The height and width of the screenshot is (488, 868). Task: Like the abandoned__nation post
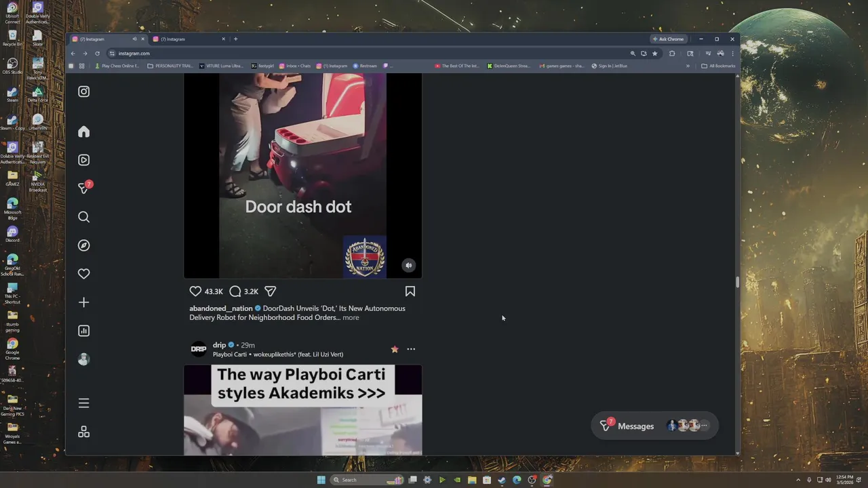pyautogui.click(x=195, y=291)
